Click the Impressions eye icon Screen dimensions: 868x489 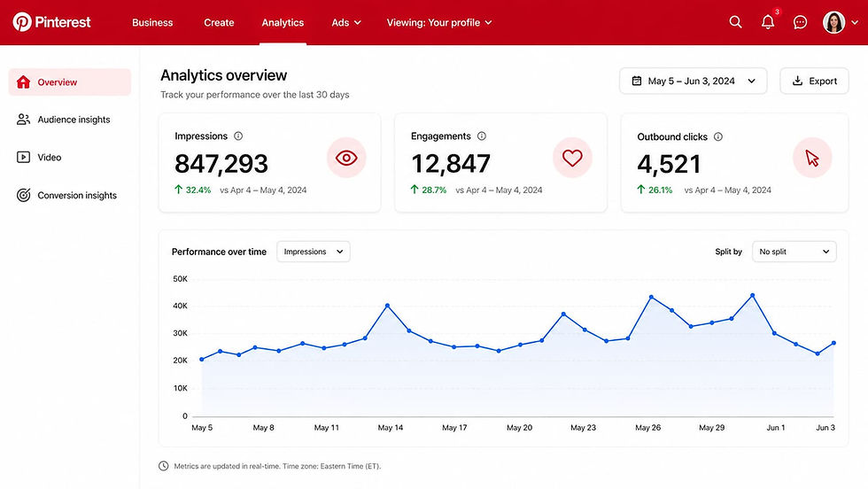pos(346,158)
